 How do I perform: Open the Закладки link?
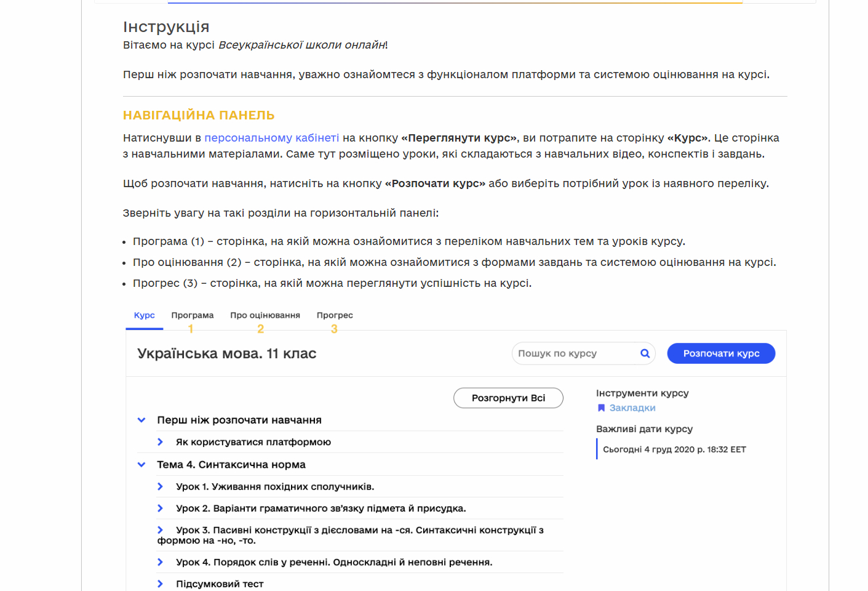632,408
